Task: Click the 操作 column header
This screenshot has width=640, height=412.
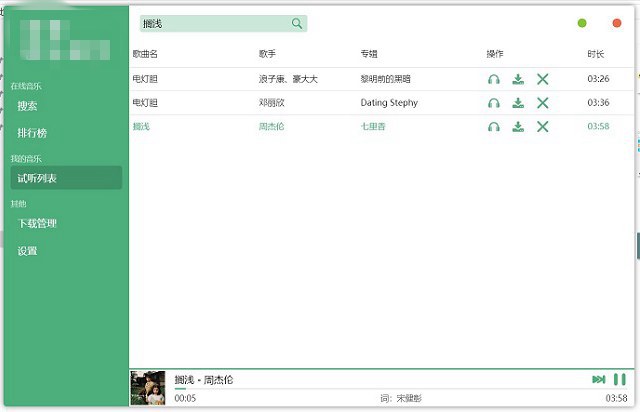Action: [x=495, y=54]
